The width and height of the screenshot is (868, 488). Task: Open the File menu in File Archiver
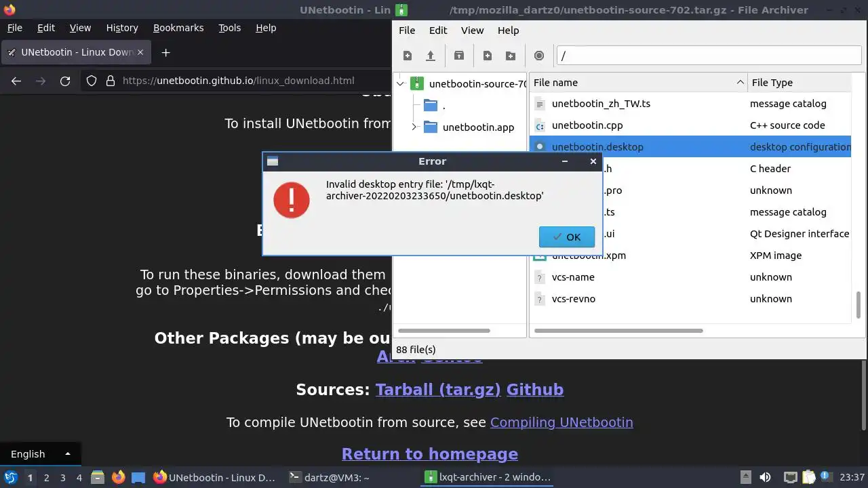pyautogui.click(x=407, y=30)
